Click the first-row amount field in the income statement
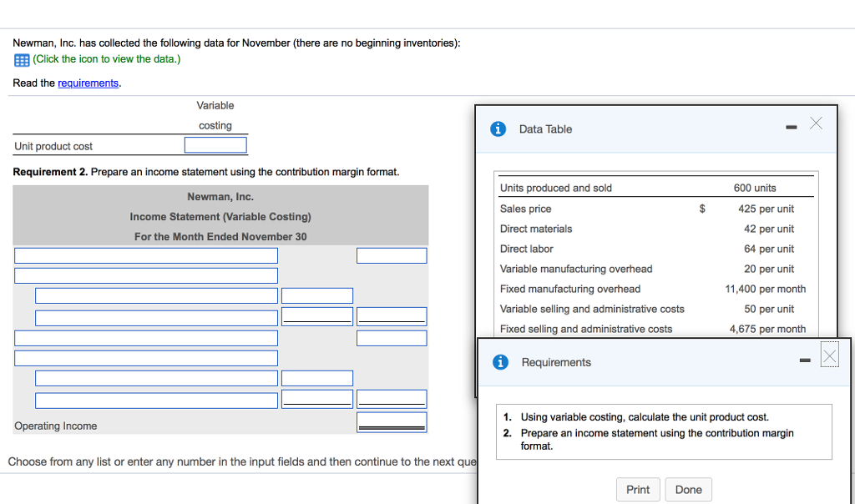This screenshot has height=504, width=855. coord(392,255)
